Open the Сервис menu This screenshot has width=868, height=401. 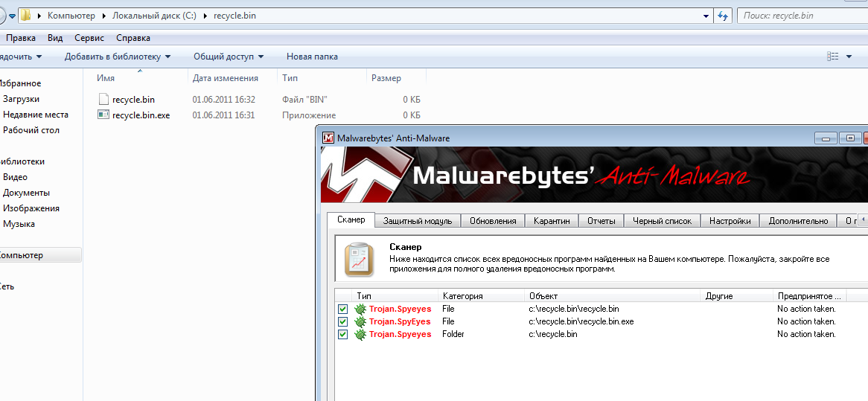[x=89, y=38]
